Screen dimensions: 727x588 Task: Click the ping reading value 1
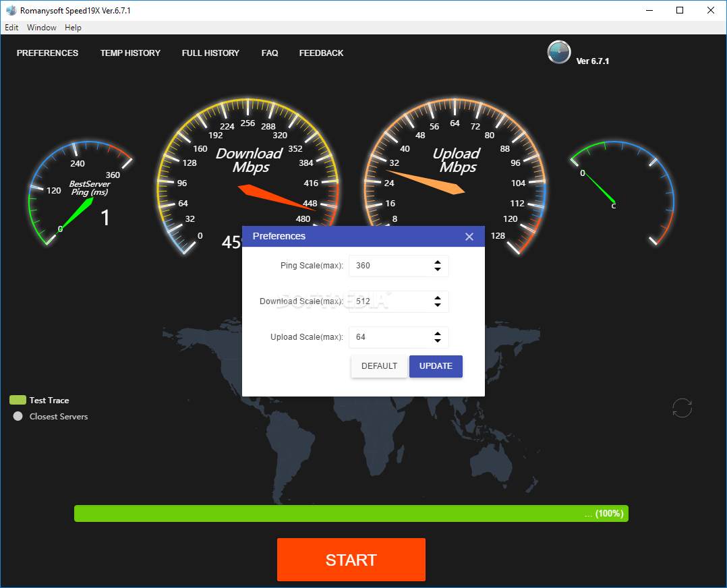pyautogui.click(x=105, y=218)
